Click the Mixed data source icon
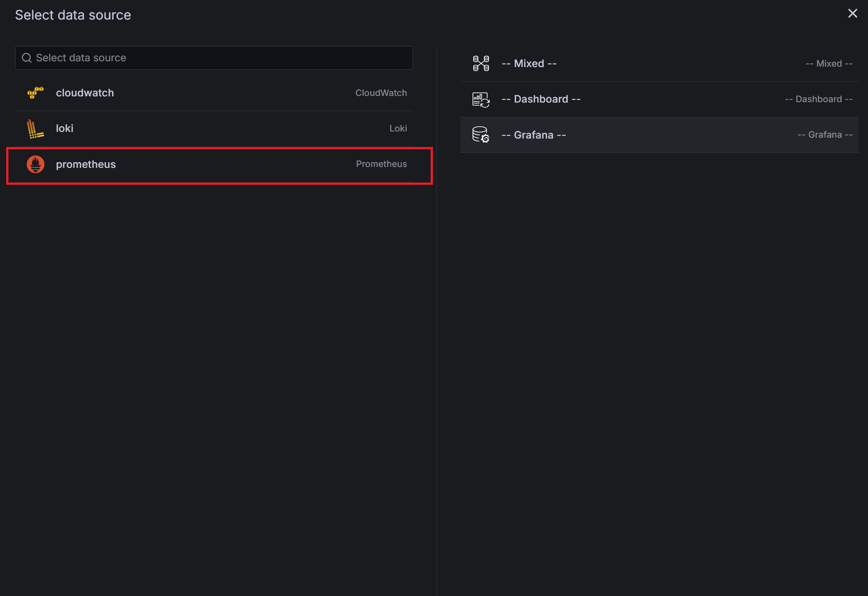Image resolution: width=868 pixels, height=596 pixels. 481,64
